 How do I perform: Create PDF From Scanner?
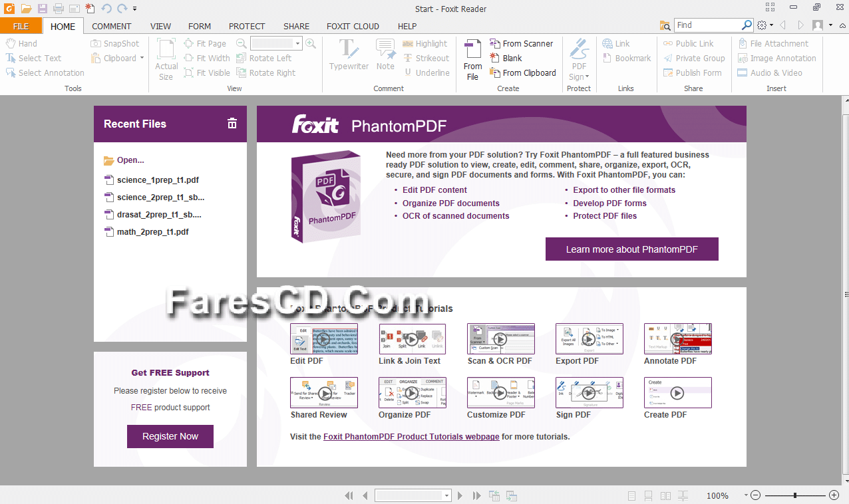coord(522,43)
